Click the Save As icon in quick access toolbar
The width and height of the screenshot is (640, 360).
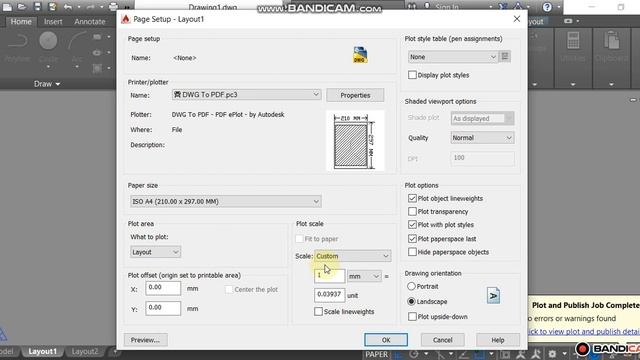pos(52,7)
